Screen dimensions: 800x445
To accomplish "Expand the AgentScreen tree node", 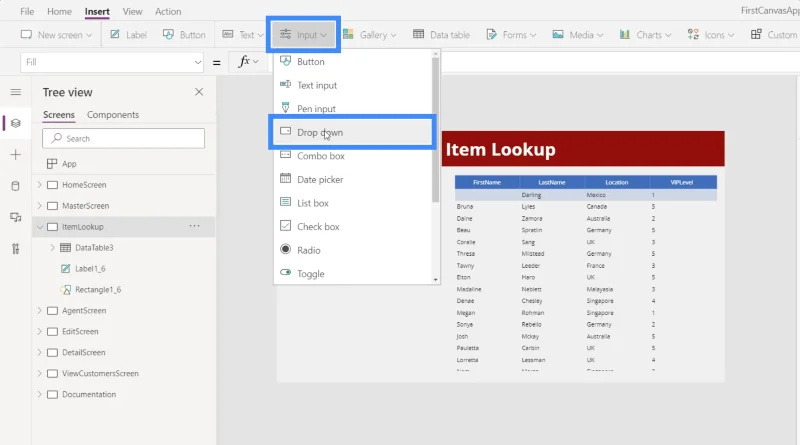I will pyautogui.click(x=40, y=310).
